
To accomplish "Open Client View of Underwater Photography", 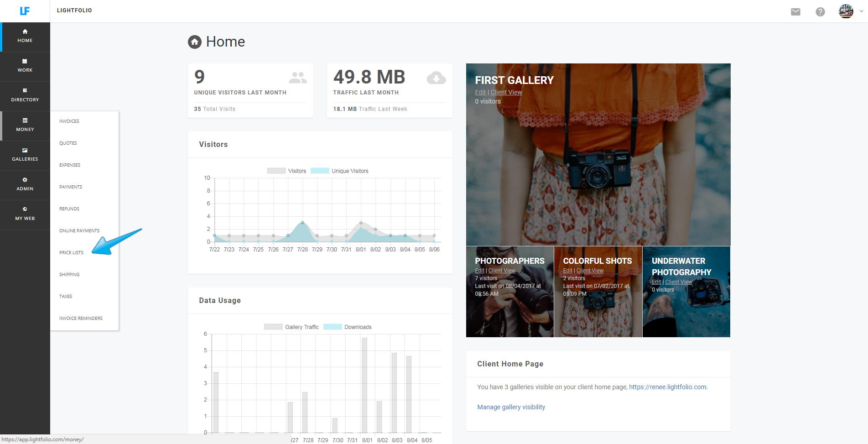I will (679, 282).
